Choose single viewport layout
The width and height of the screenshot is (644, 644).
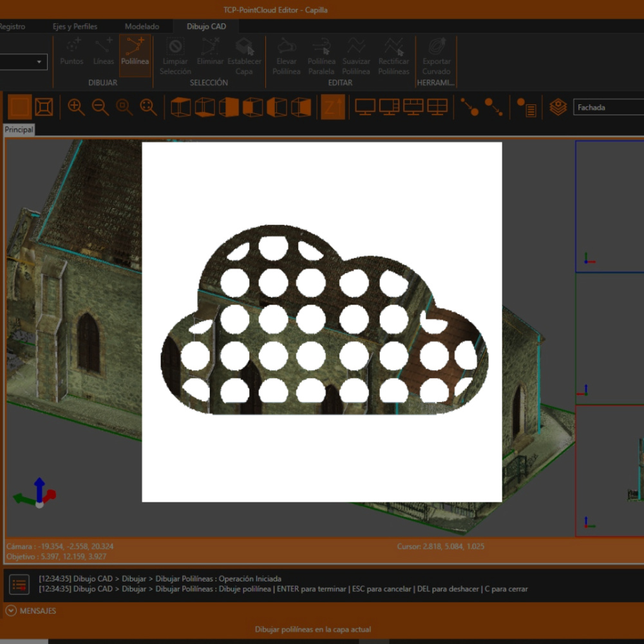pos(365,107)
